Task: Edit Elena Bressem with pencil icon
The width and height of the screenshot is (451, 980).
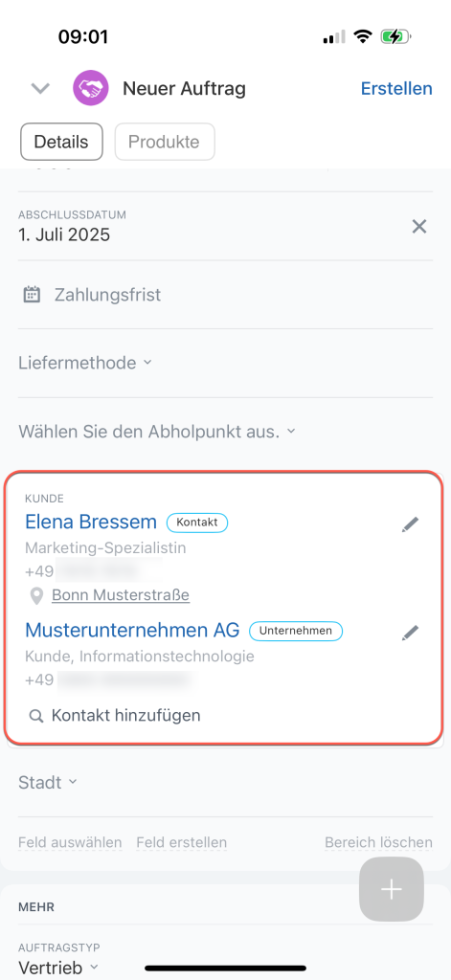Action: coord(411,524)
